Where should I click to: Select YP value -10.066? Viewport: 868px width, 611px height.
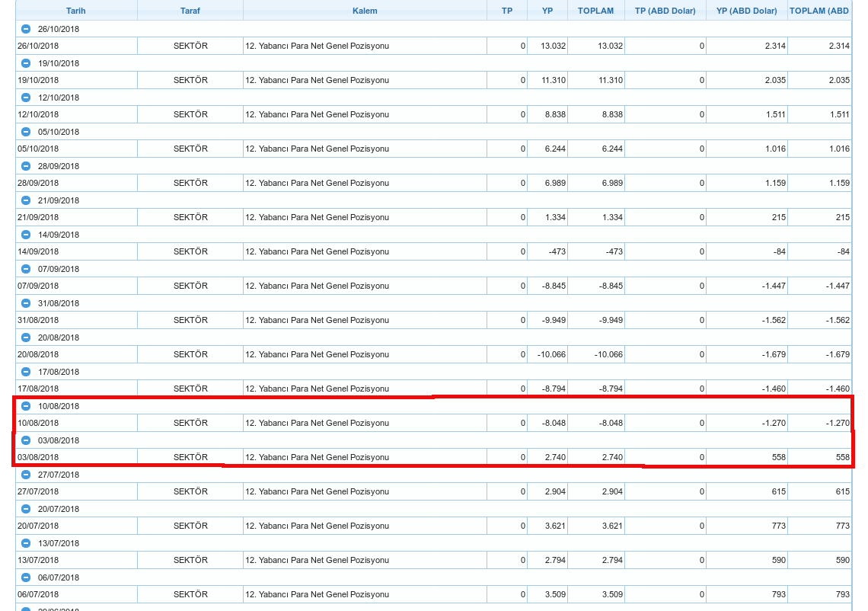click(x=547, y=355)
